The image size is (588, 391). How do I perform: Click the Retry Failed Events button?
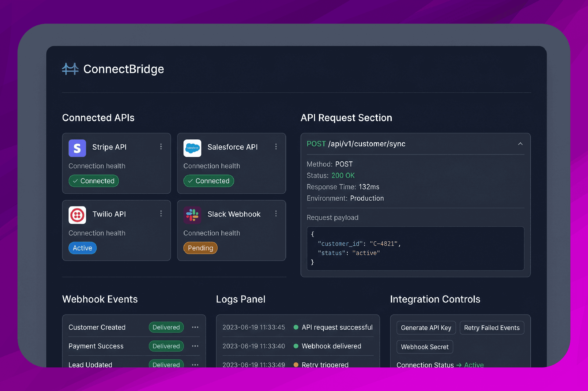click(x=492, y=328)
